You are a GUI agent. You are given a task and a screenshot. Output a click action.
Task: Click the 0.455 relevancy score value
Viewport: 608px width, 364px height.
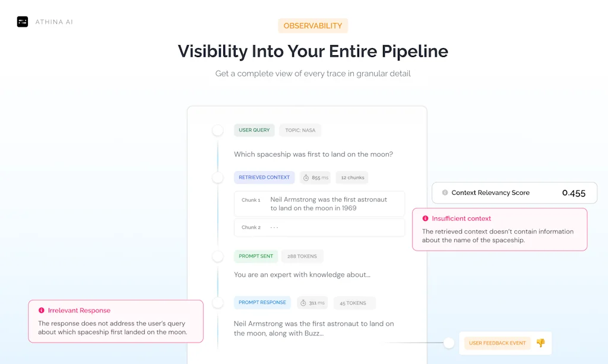click(574, 192)
